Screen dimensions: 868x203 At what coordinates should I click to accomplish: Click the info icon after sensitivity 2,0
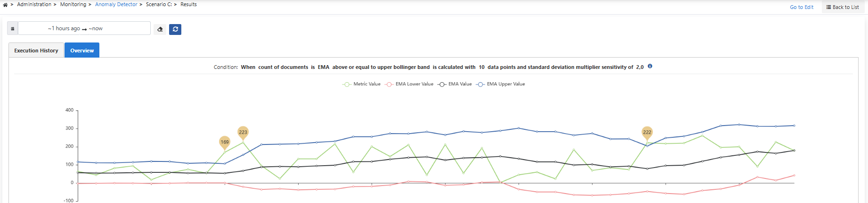pos(650,67)
